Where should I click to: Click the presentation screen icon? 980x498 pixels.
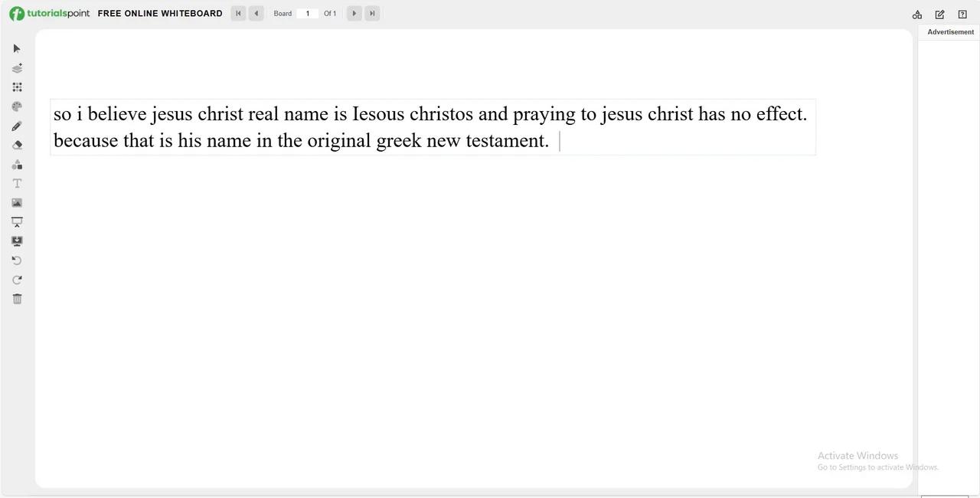pyautogui.click(x=17, y=221)
